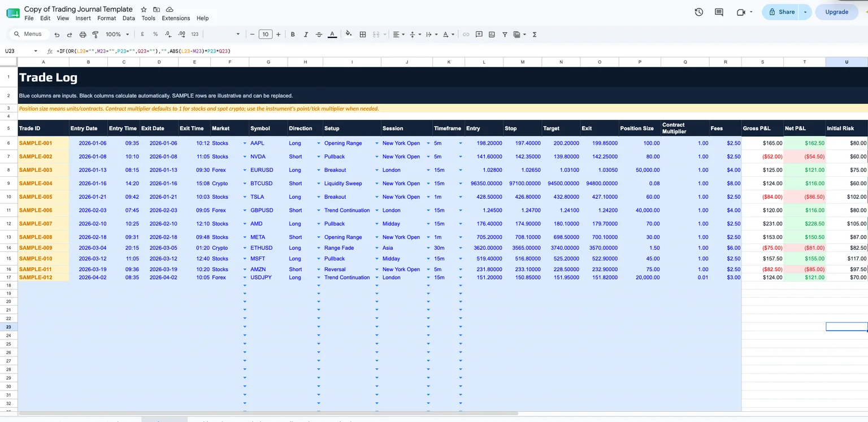
Task: Open Direction dropdown in SAMPLE-002 row
Action: (x=319, y=156)
